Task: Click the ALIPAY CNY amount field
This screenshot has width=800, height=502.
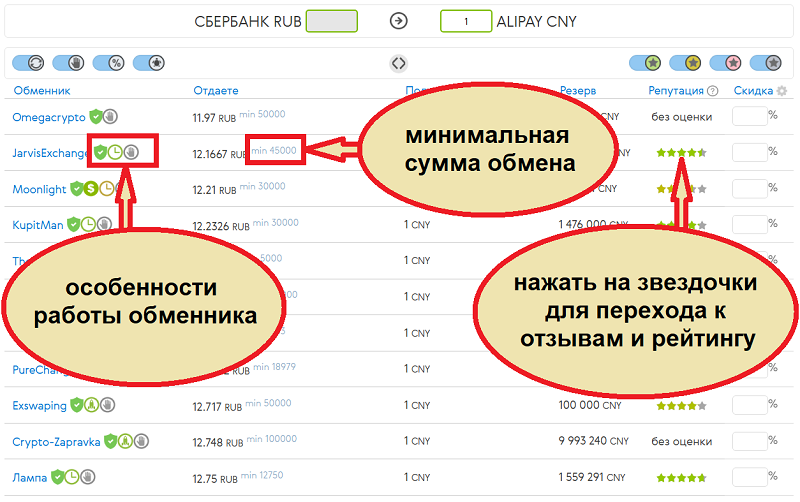Action: (x=466, y=21)
